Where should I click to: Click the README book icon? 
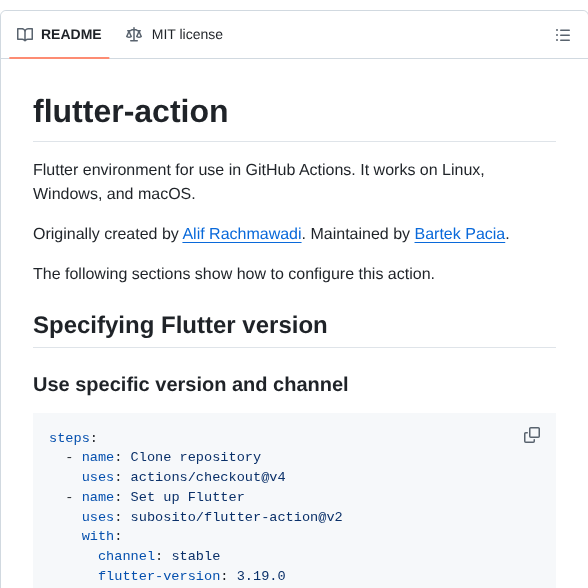(25, 34)
